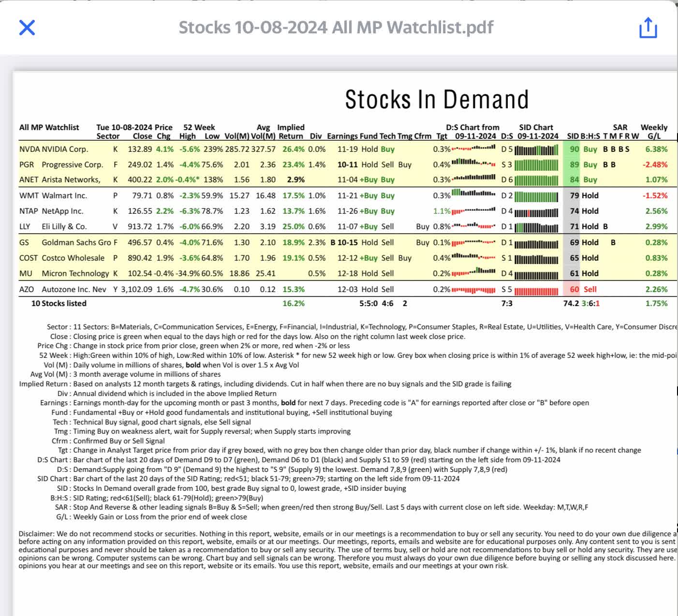The image size is (678, 616).
Task: Click the ANET ticker symbol
Action: pyautogui.click(x=29, y=179)
